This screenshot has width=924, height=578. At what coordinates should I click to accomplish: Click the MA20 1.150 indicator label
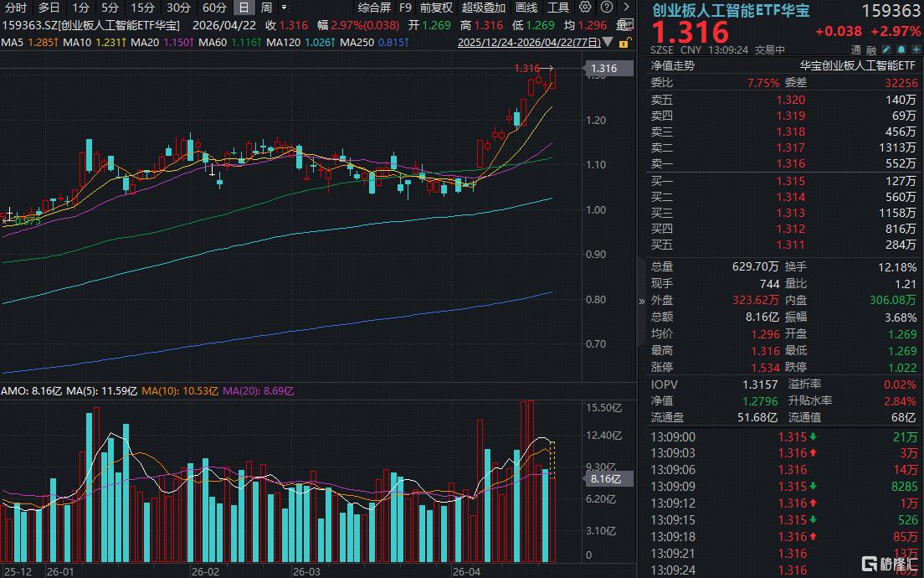[162, 43]
